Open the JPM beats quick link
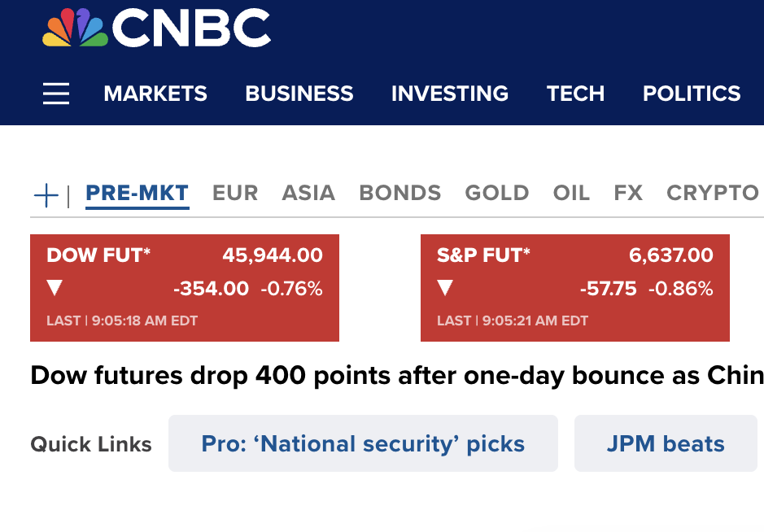The width and height of the screenshot is (764, 532). 666,443
